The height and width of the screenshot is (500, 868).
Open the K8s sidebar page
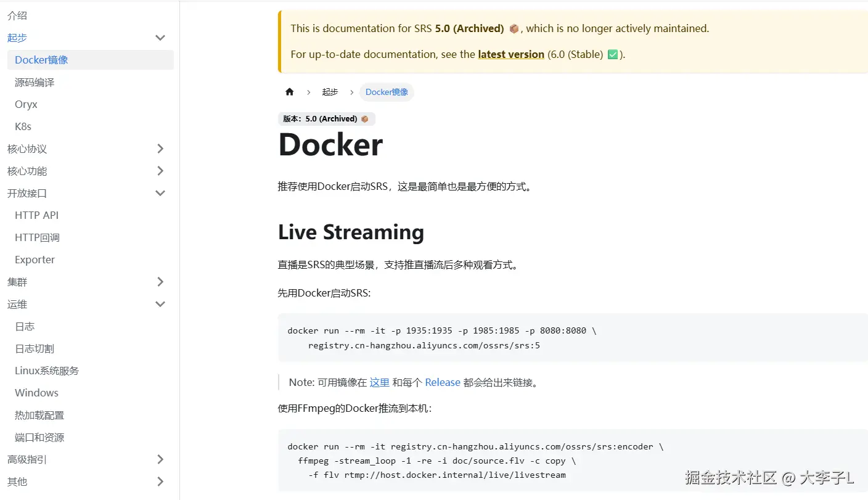pos(23,126)
